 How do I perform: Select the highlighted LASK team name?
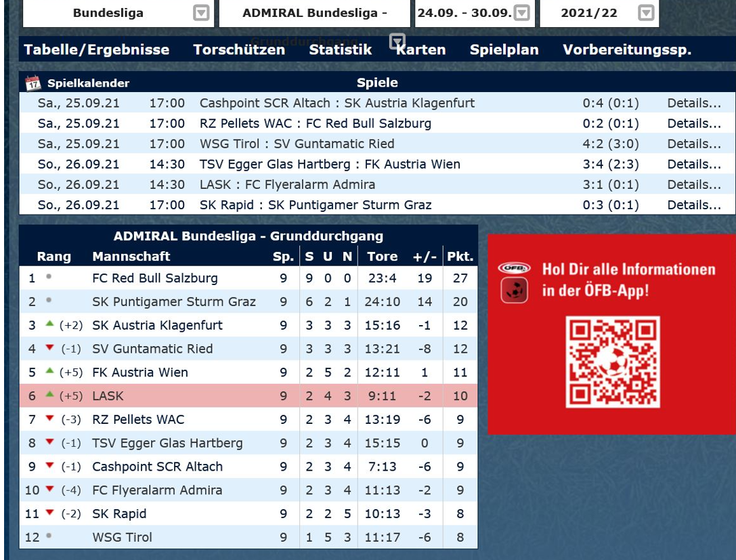pos(108,395)
